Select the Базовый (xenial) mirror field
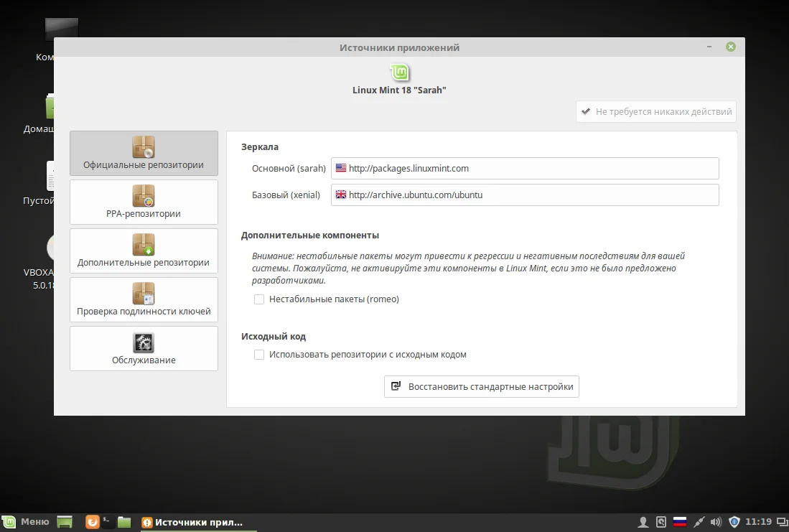The image size is (789, 532). (525, 195)
